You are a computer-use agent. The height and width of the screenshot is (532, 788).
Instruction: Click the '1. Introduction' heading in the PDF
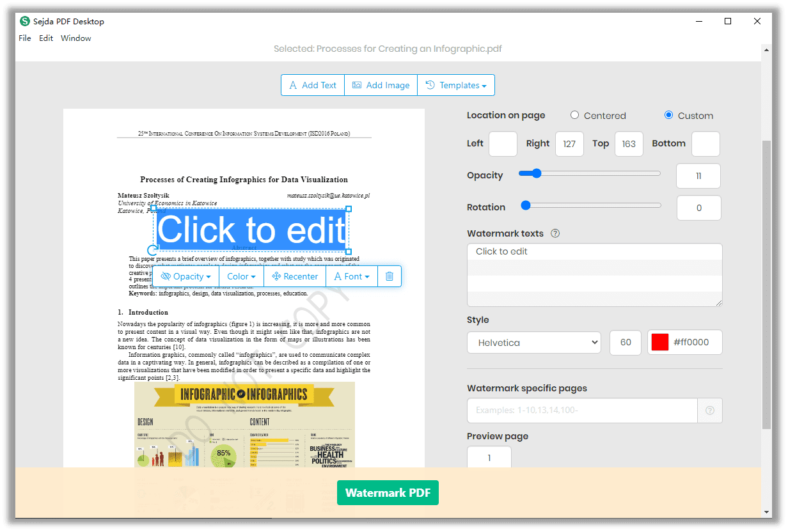[x=143, y=312]
